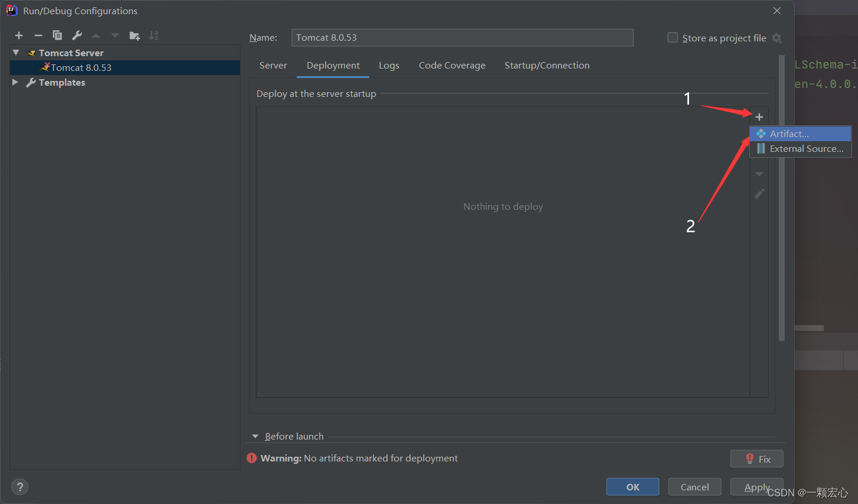
Task: Create a new folder for configurations
Action: pos(135,35)
